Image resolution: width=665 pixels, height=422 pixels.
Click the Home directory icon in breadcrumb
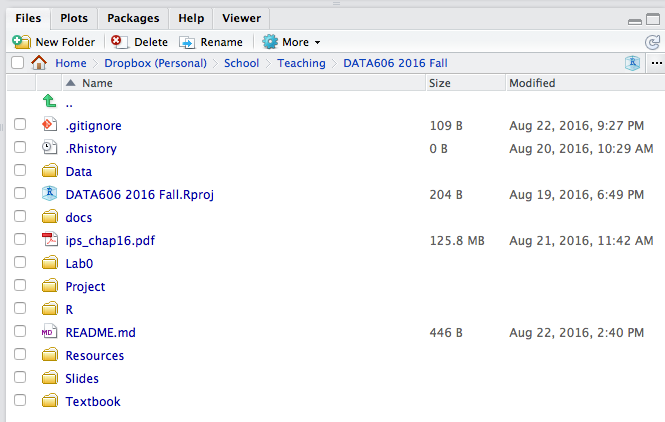coord(40,63)
